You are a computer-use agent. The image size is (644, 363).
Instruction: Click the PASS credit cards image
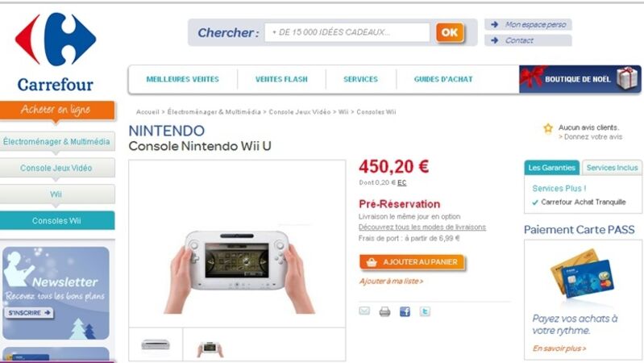pos(582,273)
